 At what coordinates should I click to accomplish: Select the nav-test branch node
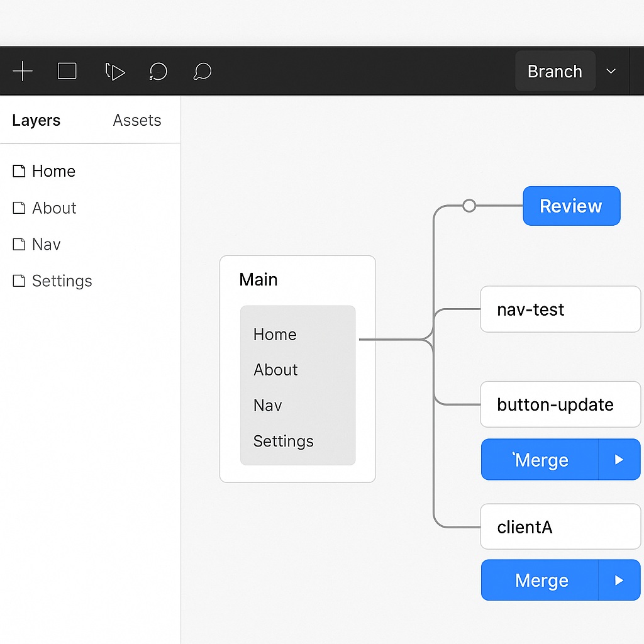(560, 309)
